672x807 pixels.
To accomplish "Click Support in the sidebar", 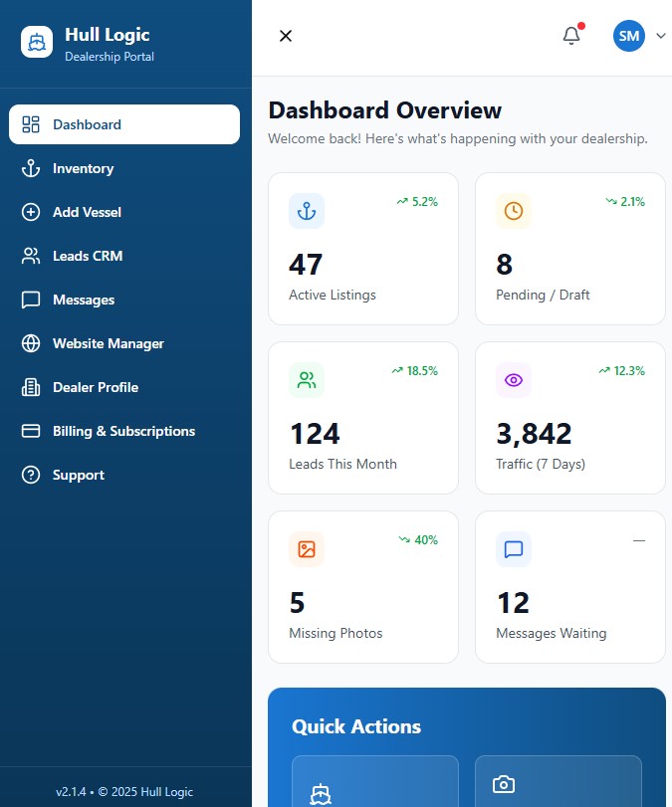I will pyautogui.click(x=79, y=475).
